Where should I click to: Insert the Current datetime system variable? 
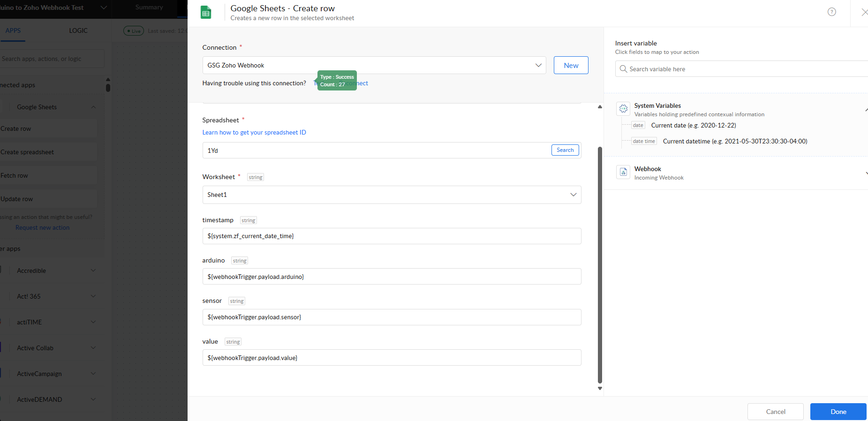735,141
